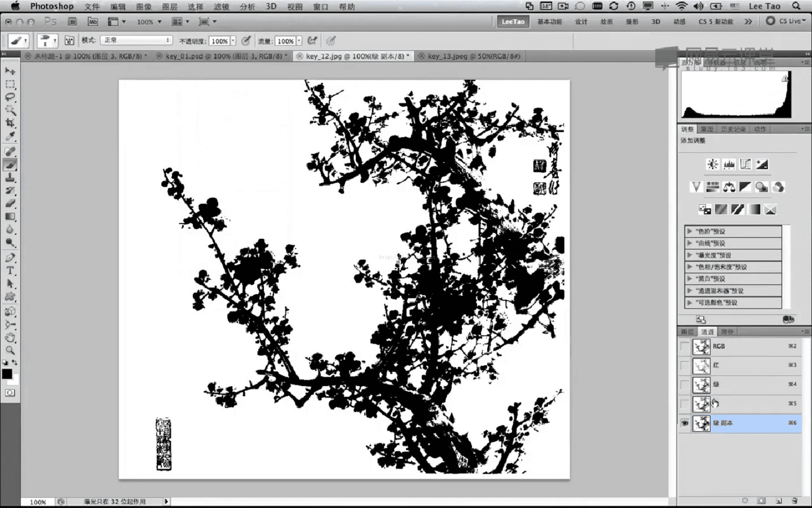Select the History Brush tool

pos(10,190)
